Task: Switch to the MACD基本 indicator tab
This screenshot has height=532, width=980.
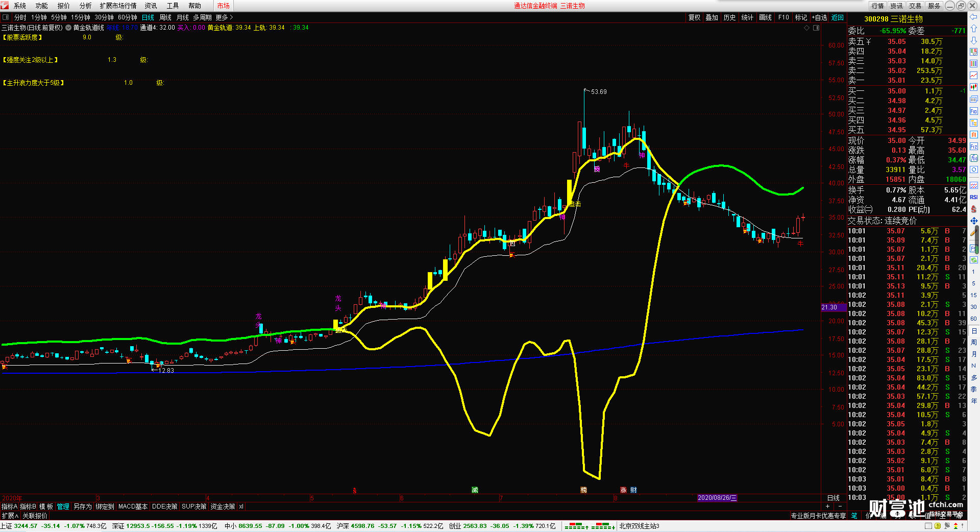Action: pyautogui.click(x=133, y=506)
